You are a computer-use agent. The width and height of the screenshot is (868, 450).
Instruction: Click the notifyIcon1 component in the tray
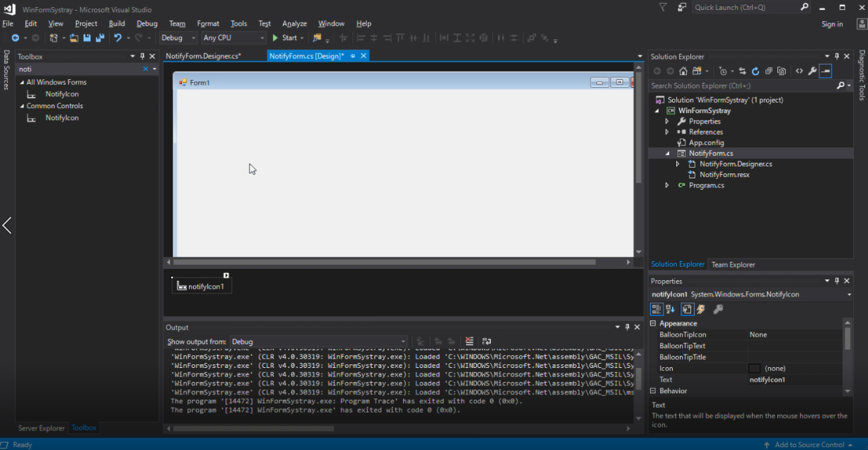pyautogui.click(x=202, y=286)
